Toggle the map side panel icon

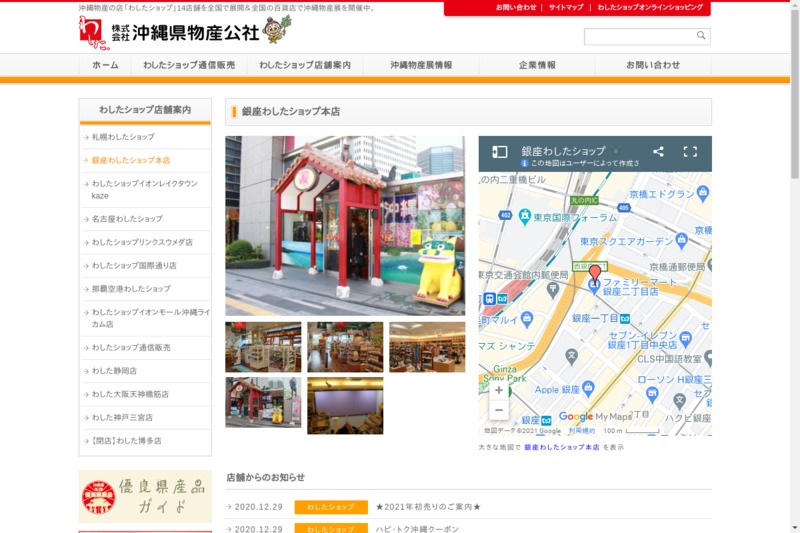click(500, 152)
